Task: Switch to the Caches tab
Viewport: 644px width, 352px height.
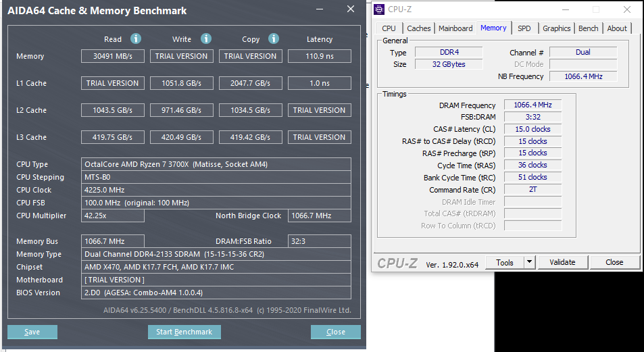Action: click(418, 28)
